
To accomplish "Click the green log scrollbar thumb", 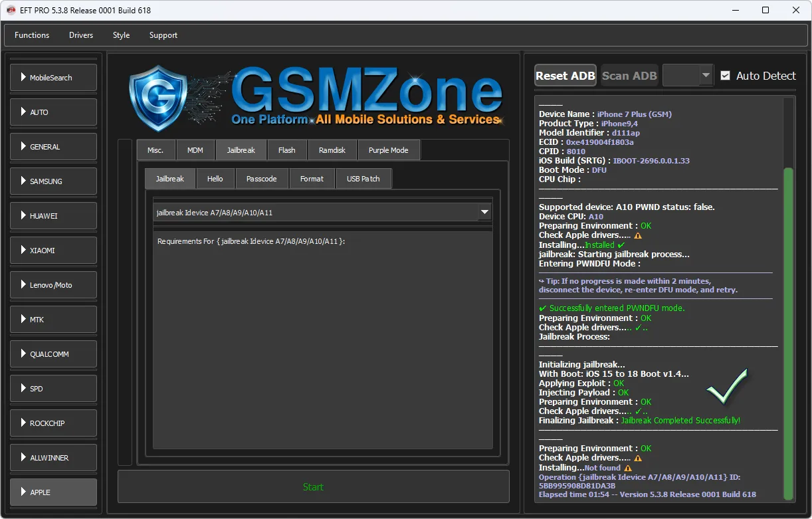I will tap(788, 332).
